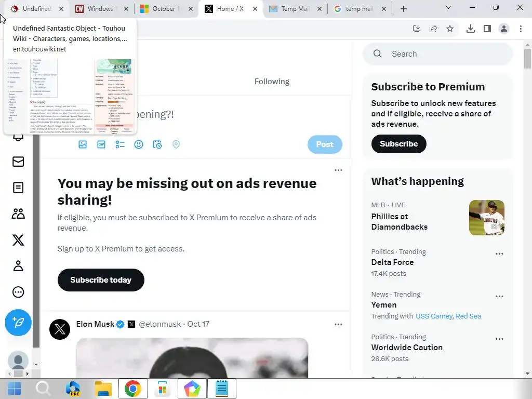Click the page vertical scrollbar thumb

pos(527,59)
